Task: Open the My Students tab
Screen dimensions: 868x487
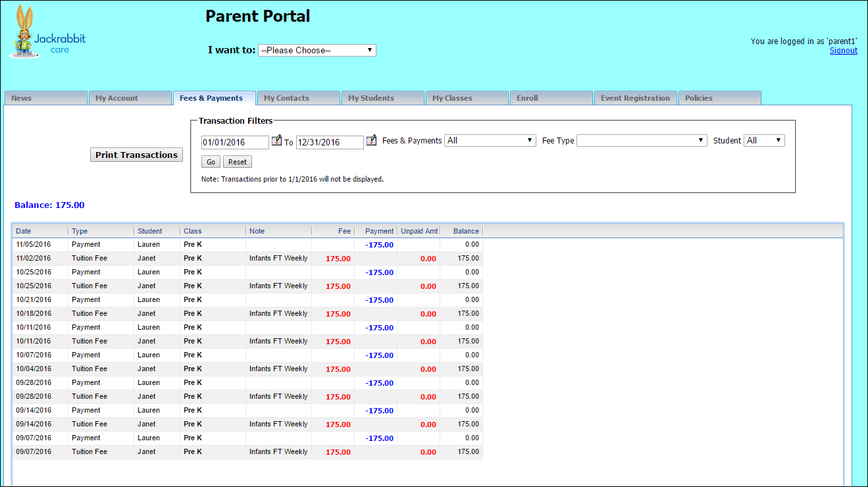Action: 382,97
